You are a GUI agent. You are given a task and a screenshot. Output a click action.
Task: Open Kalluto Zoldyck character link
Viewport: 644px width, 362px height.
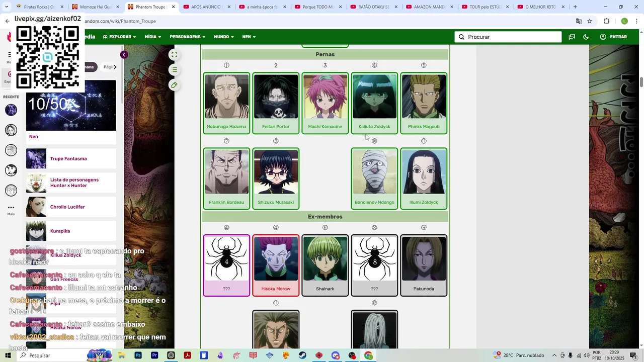click(x=374, y=127)
